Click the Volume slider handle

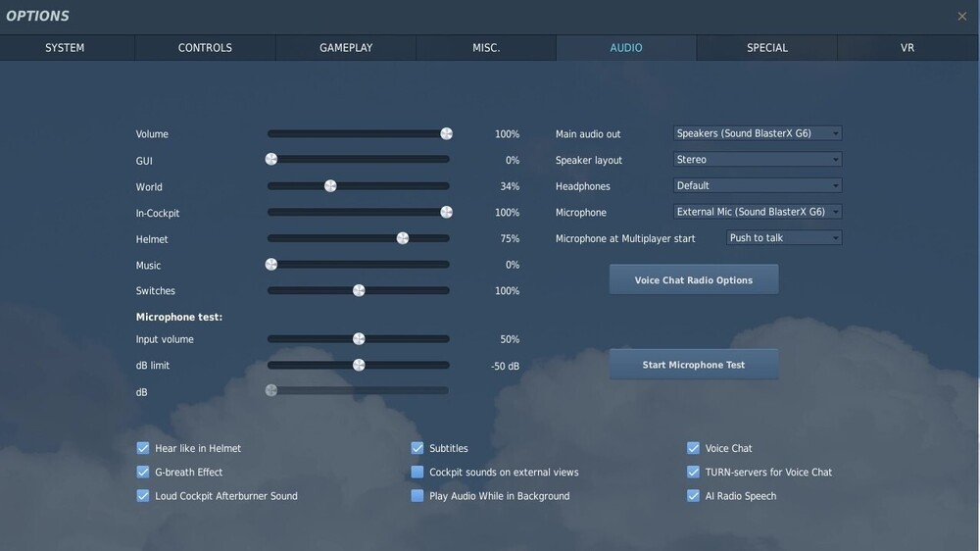[446, 133]
